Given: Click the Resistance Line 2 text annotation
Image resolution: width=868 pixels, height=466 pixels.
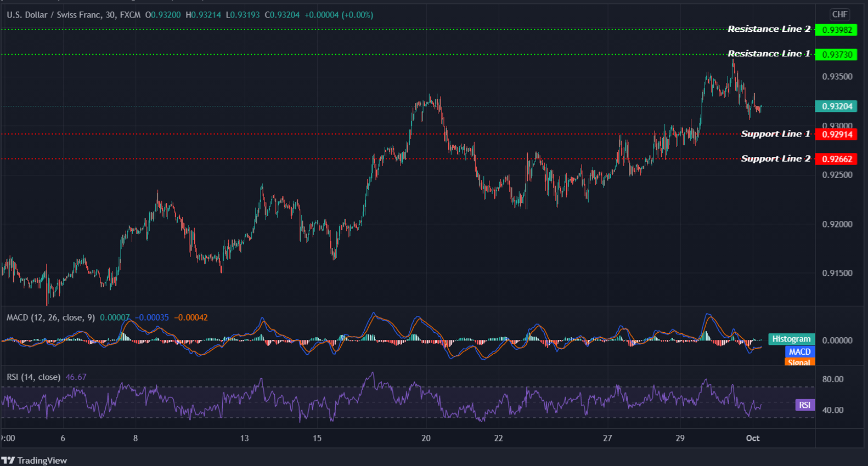Looking at the screenshot, I should click(x=769, y=29).
